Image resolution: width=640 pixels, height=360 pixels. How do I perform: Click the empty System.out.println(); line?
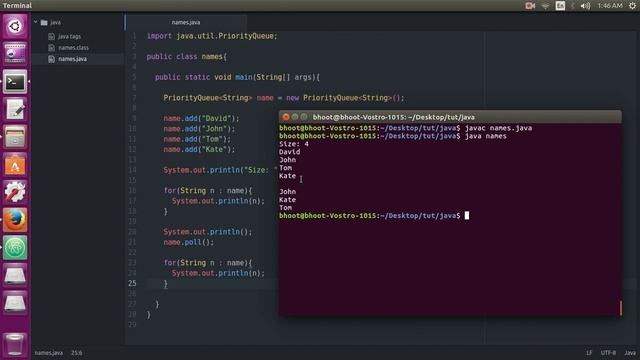tap(208, 232)
